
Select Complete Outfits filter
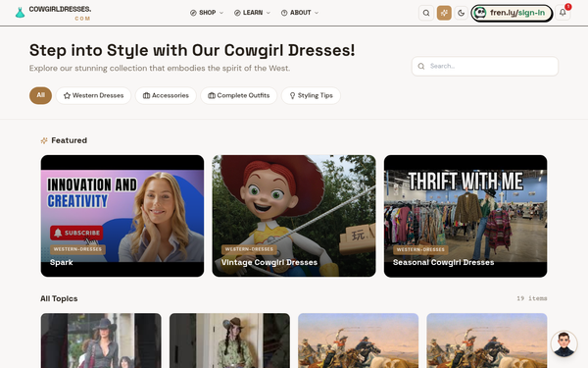[x=238, y=95]
